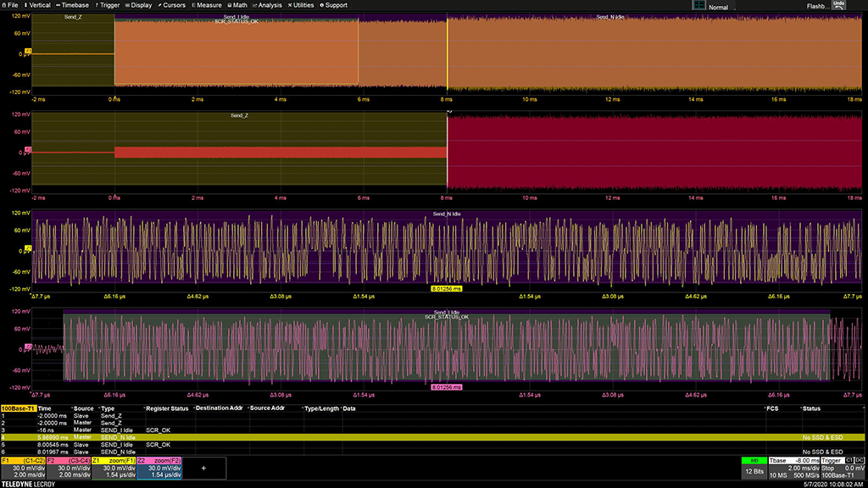Click the Undo button

(838, 4)
